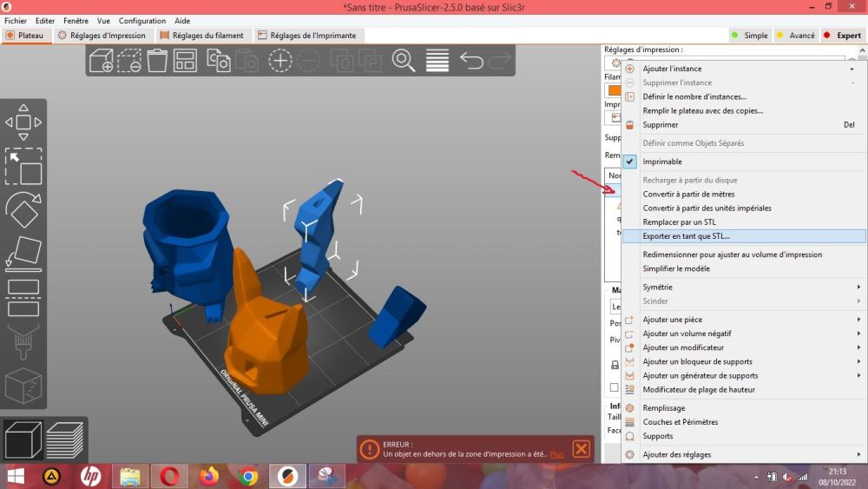Toggle the lock icon in sidebar
This screenshot has width=868, height=489.
[x=615, y=365]
